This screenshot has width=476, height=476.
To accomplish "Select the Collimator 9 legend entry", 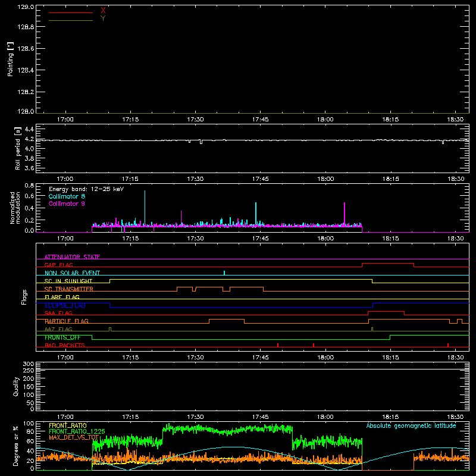I will pyautogui.click(x=67, y=203).
